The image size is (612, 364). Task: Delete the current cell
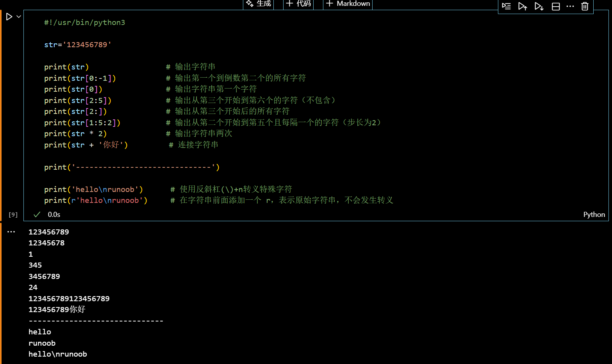coord(585,6)
